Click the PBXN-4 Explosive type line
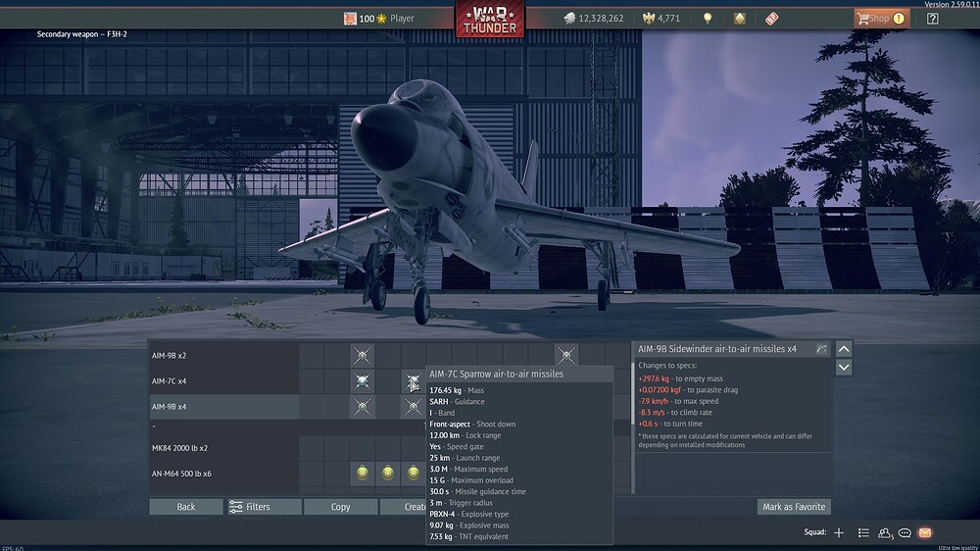The image size is (980, 551). (x=468, y=514)
